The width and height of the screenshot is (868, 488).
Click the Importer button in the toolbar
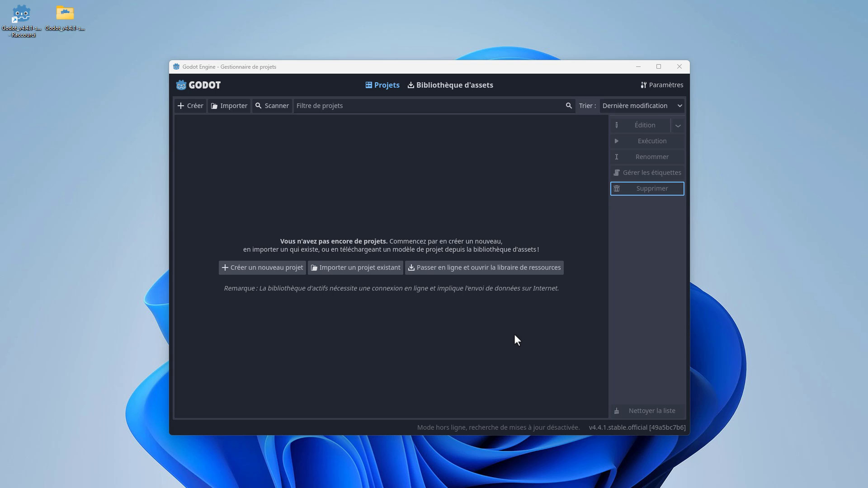click(229, 106)
